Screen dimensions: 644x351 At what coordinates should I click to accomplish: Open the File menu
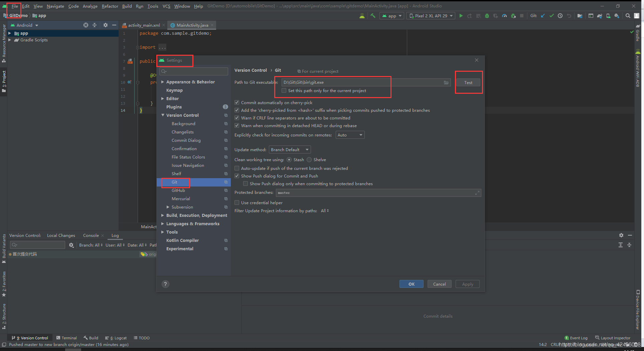coord(15,6)
